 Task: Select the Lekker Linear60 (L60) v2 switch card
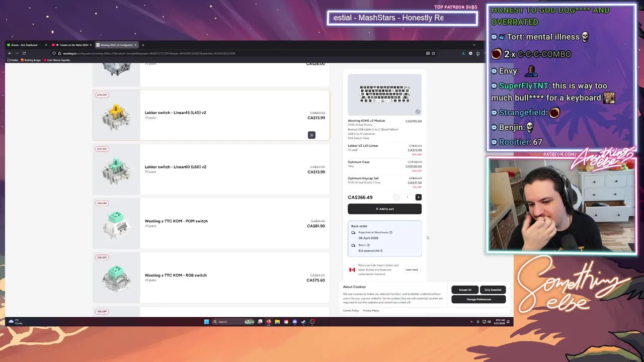pyautogui.click(x=211, y=169)
